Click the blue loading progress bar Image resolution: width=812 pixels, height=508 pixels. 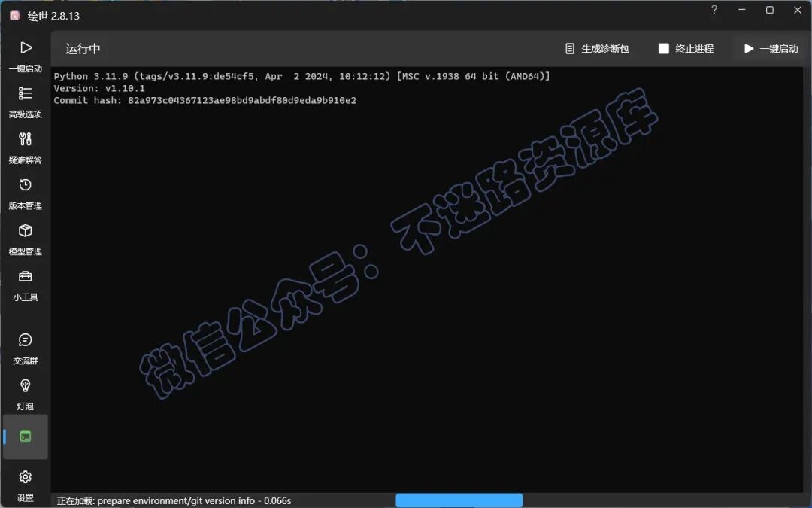(459, 500)
